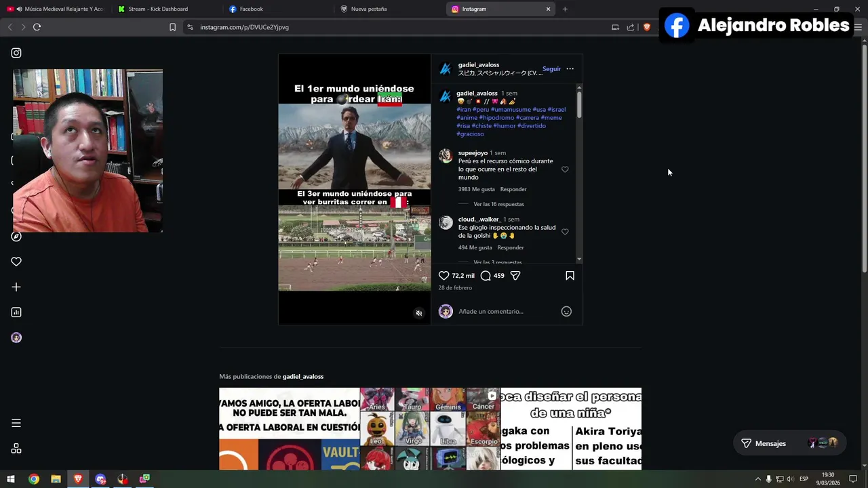Open the emoji picker in the comment box
Viewport: 868px width, 488px height.
[x=566, y=312]
